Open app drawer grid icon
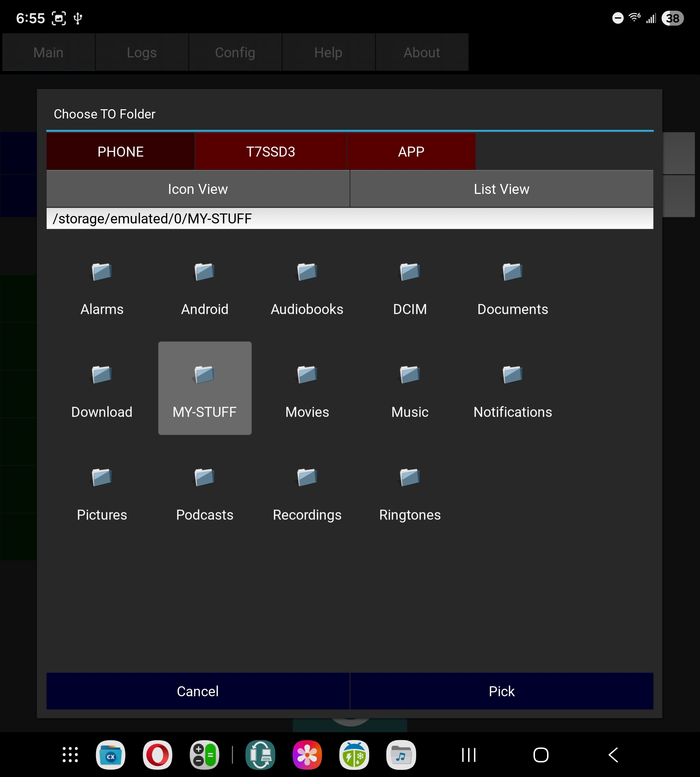The width and height of the screenshot is (700, 777). pyautogui.click(x=70, y=755)
